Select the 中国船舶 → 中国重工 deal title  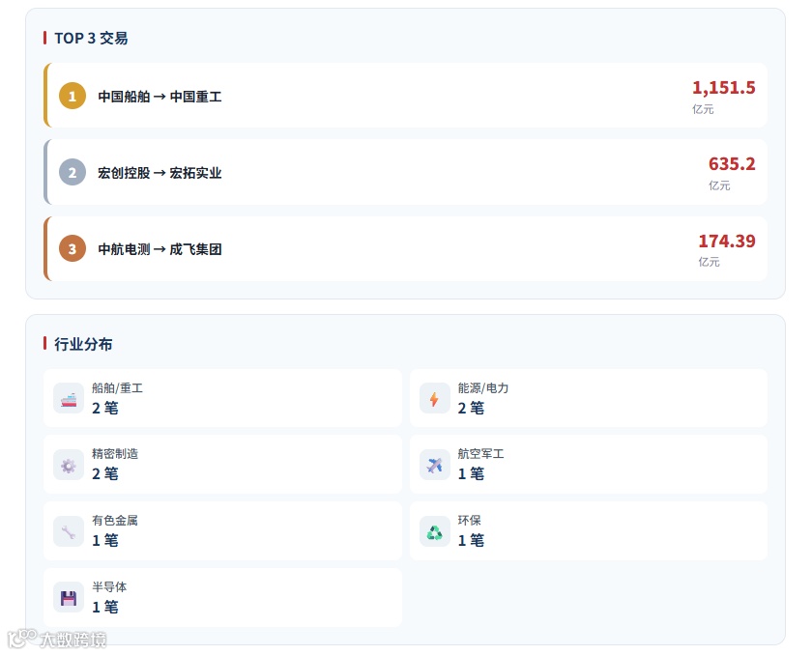[160, 97]
